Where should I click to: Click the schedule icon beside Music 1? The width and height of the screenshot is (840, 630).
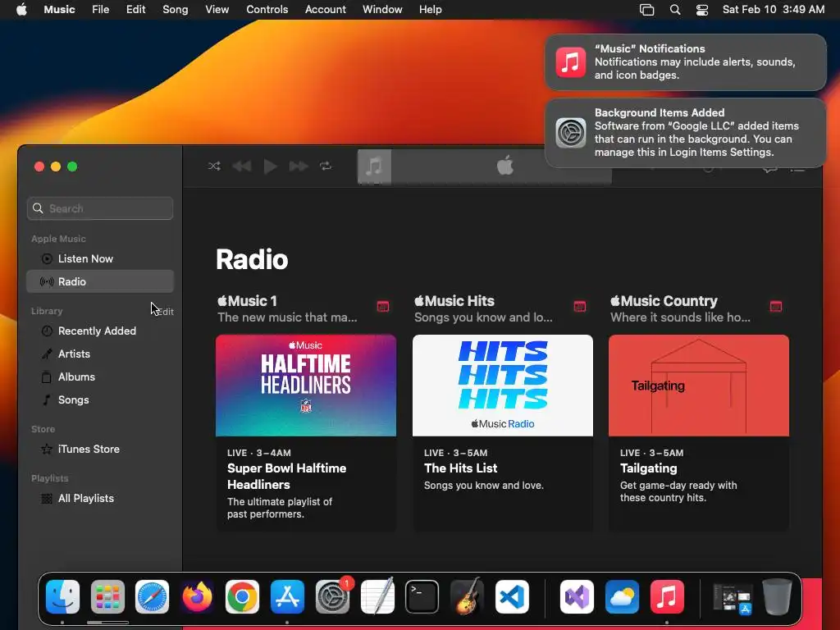point(383,307)
